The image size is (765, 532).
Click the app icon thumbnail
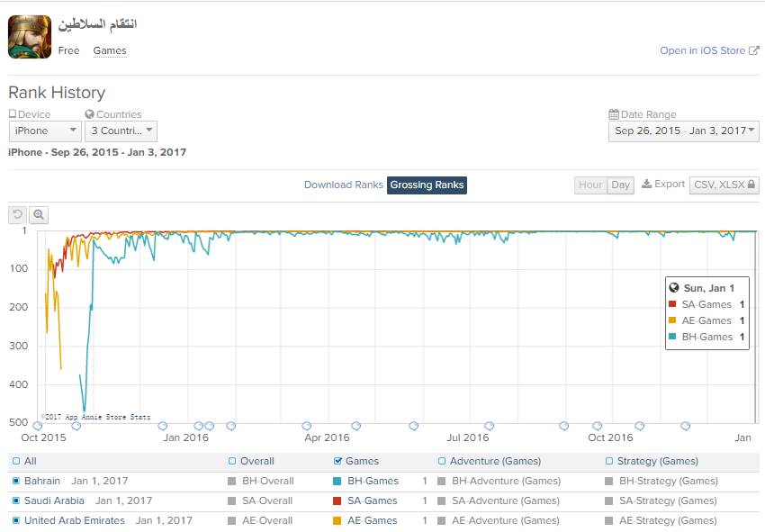[x=30, y=36]
